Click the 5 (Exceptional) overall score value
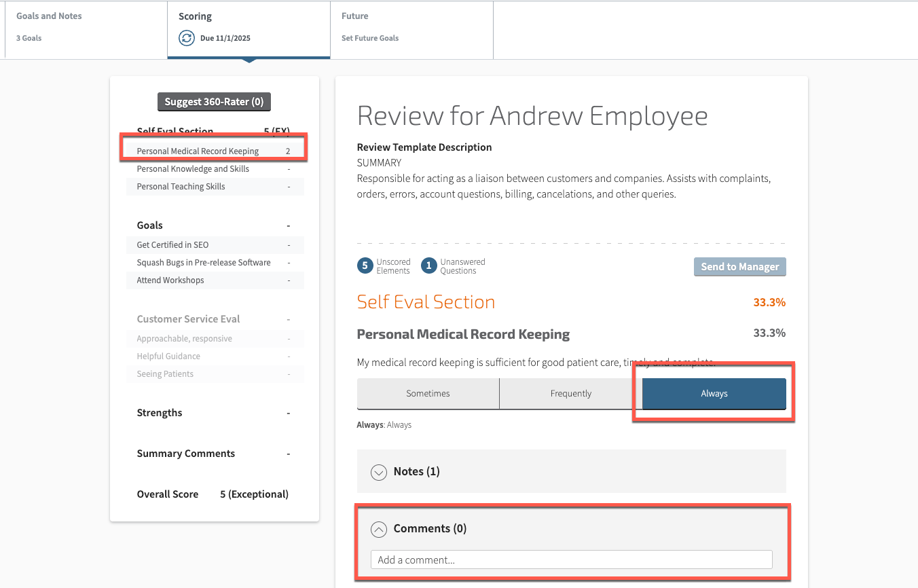 point(255,494)
